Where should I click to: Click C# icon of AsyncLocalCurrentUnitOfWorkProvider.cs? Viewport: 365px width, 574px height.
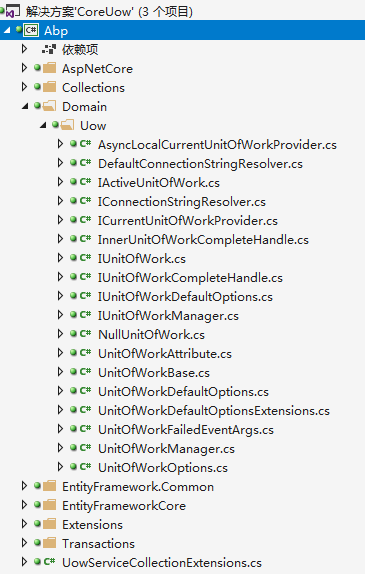click(85, 144)
